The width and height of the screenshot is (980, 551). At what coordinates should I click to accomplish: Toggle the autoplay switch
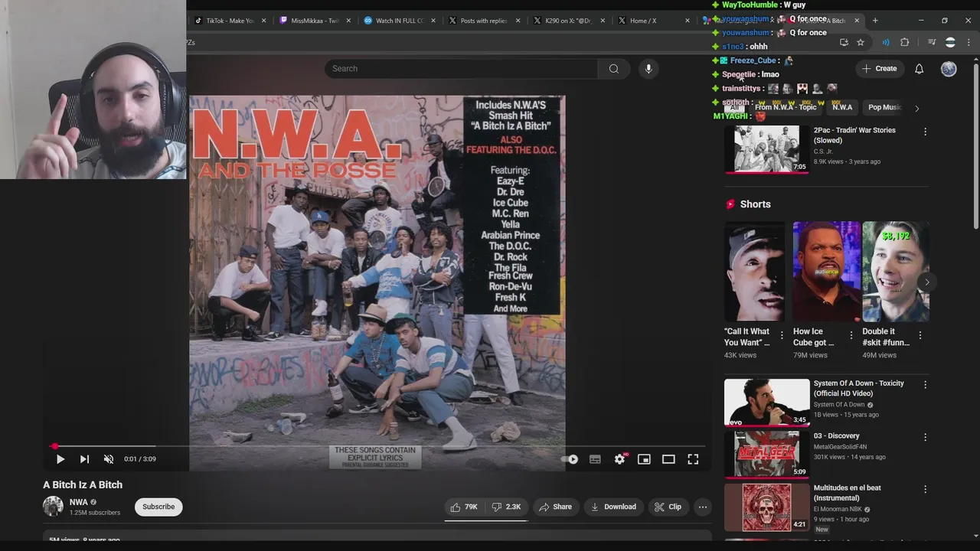click(x=570, y=459)
